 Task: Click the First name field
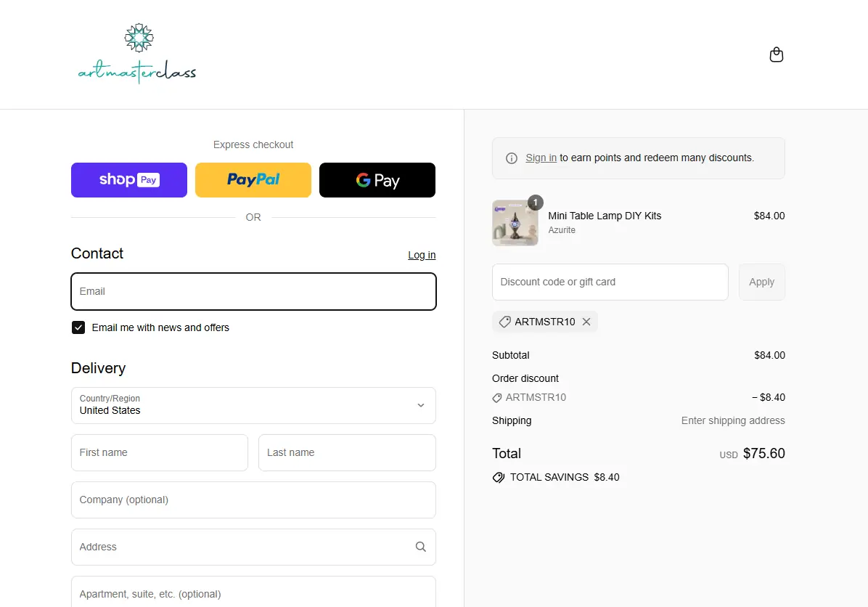(160, 452)
